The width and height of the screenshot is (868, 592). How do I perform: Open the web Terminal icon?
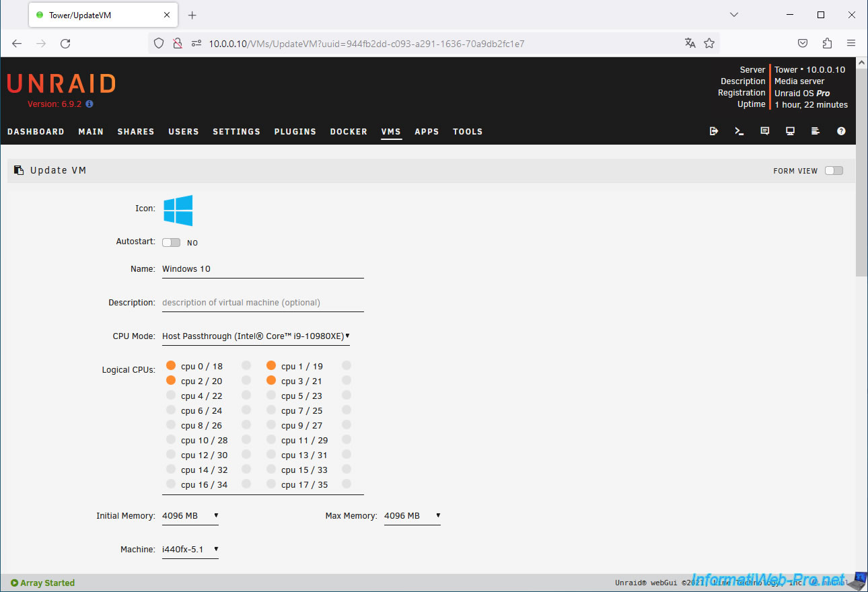click(739, 131)
